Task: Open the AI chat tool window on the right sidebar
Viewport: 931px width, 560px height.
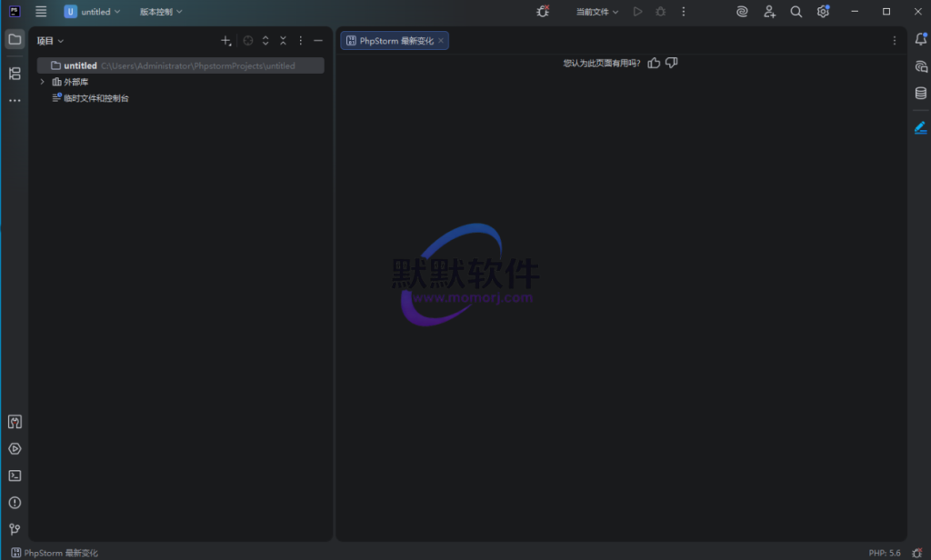Action: 921,66
